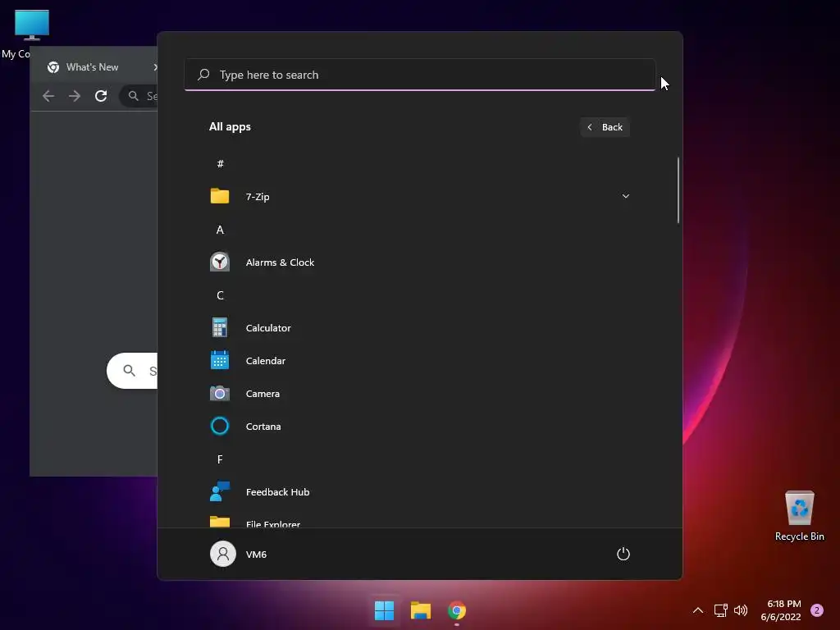Click the A letter header
The image size is (840, 630).
pyautogui.click(x=220, y=230)
